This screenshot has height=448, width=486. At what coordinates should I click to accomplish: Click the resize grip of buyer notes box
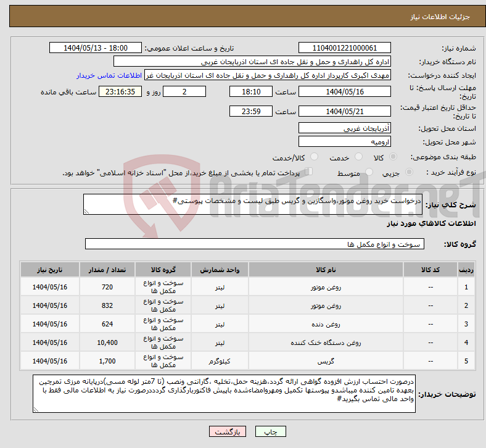36,410
